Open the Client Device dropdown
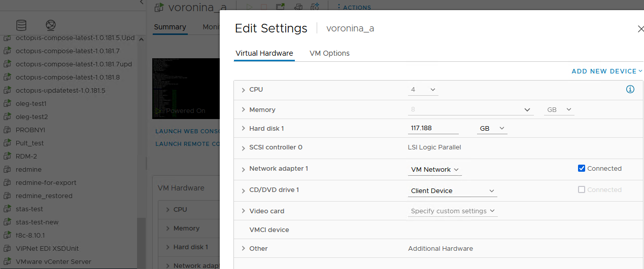This screenshot has width=644, height=269. point(453,191)
